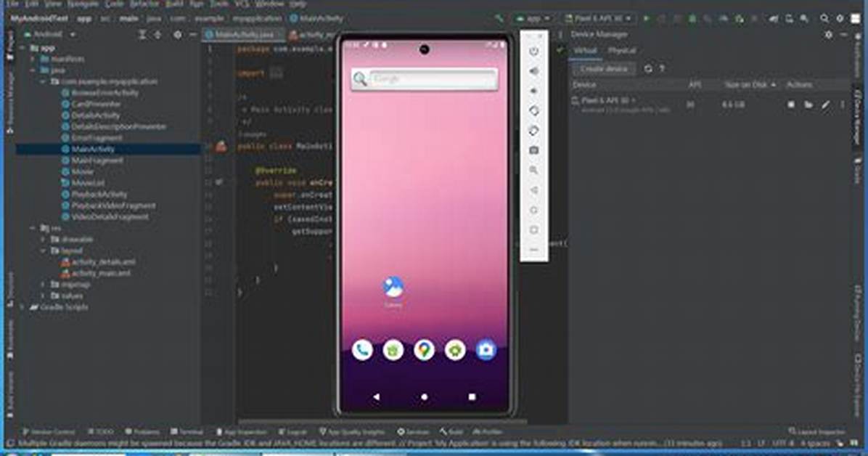Open the Logcat tool window tab
868x456 pixels.
pyautogui.click(x=292, y=431)
